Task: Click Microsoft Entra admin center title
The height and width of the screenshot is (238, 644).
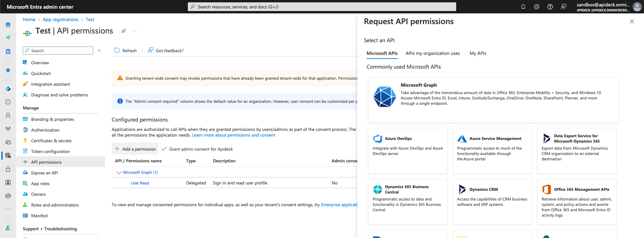Action: [40, 7]
